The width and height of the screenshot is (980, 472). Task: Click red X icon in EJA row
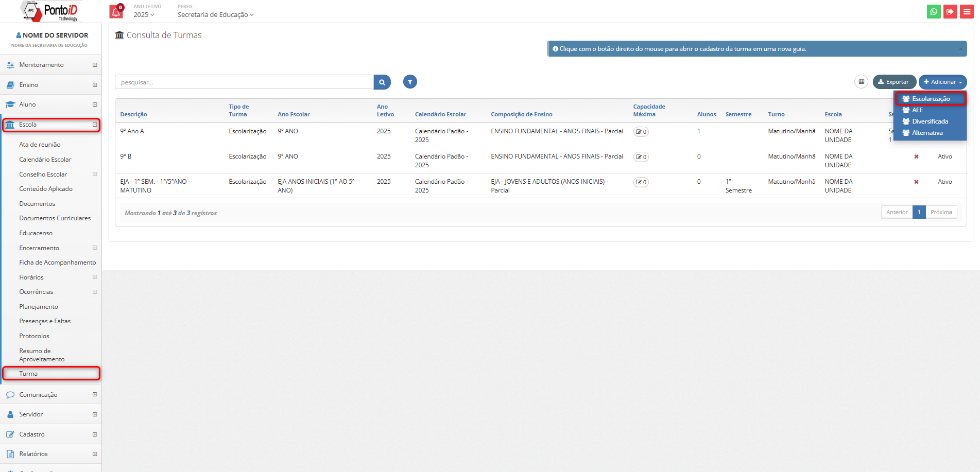click(916, 182)
